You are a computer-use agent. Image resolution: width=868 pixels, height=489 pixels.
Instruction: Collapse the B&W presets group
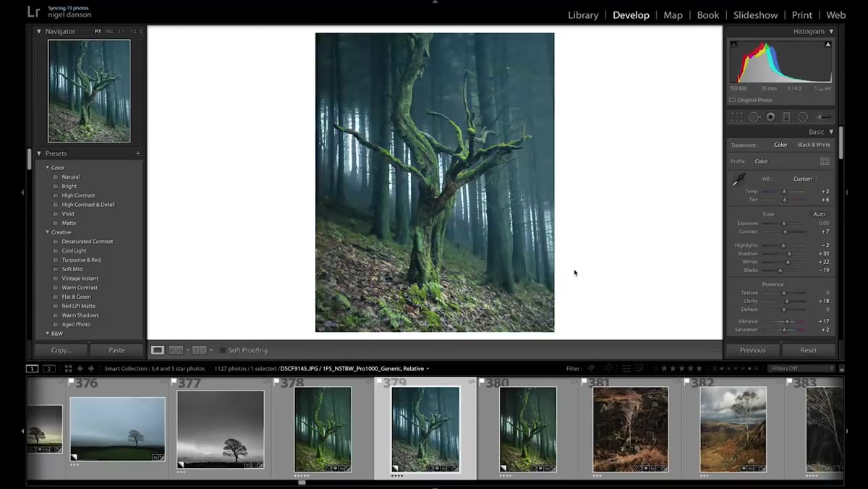48,333
